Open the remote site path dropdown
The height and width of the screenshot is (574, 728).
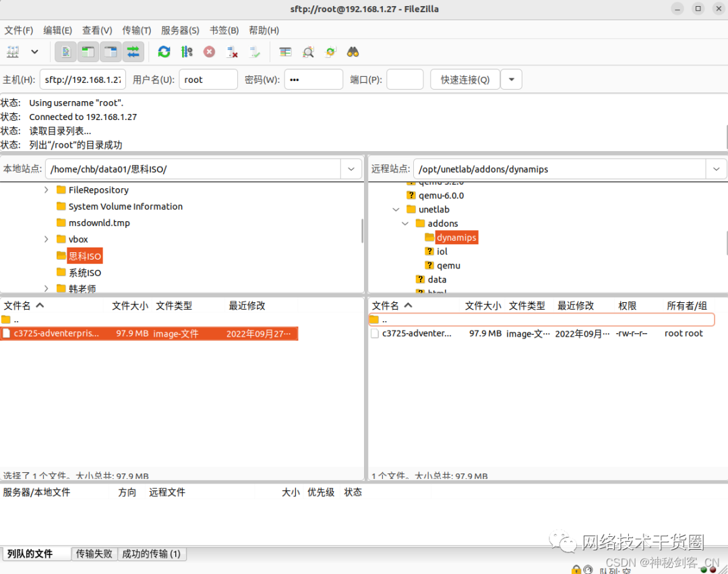click(x=717, y=169)
